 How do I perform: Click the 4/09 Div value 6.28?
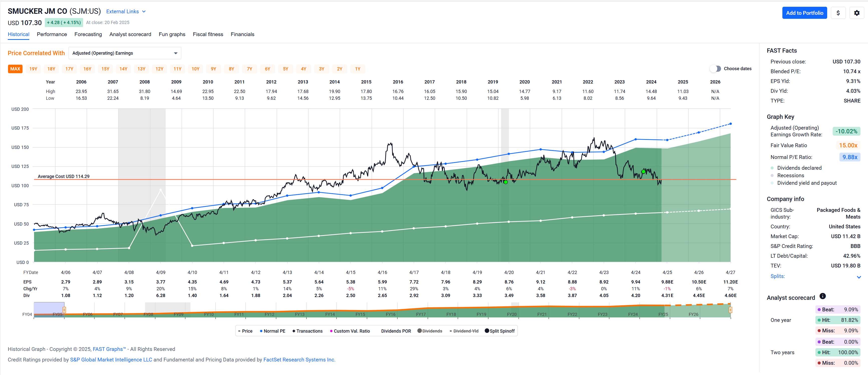(160, 296)
